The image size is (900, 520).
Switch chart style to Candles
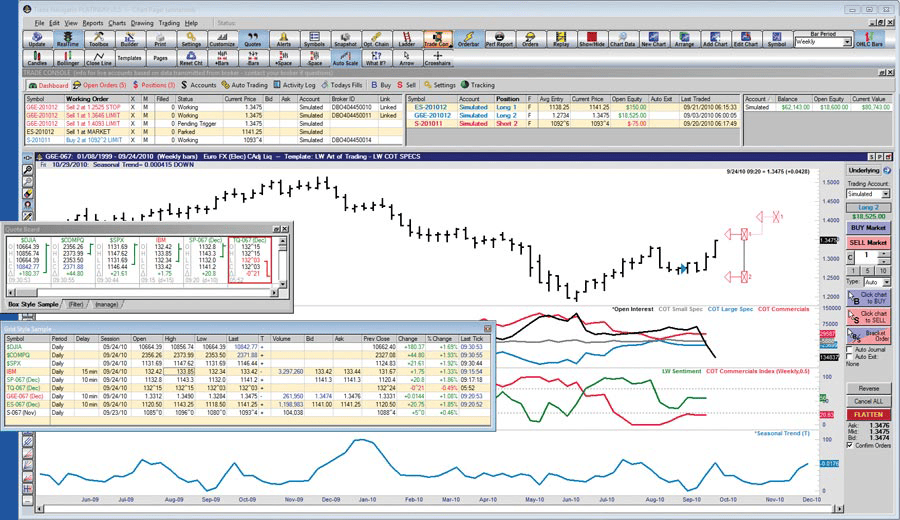[x=37, y=58]
